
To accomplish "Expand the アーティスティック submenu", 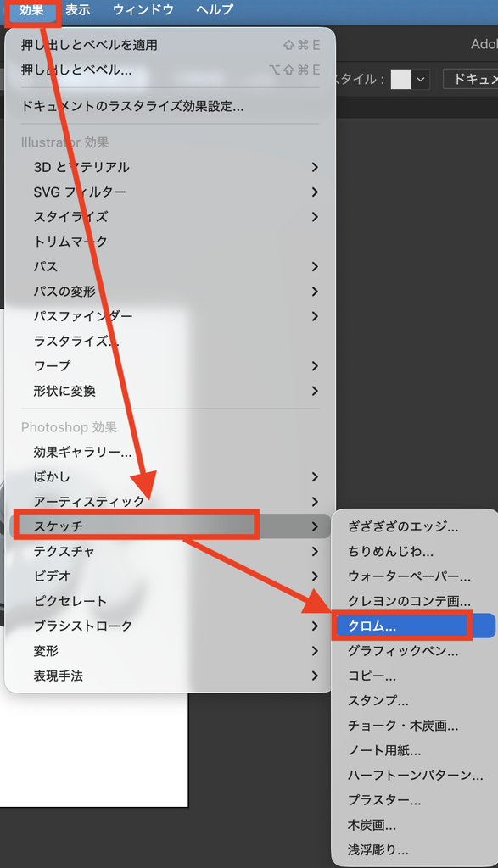I will pos(170,502).
